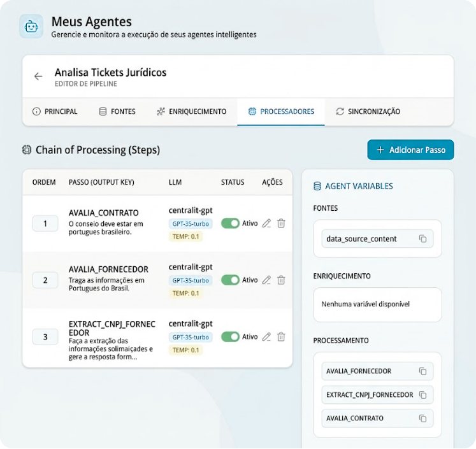This screenshot has width=476, height=449.
Task: Copy the data_source_content variable
Action: pos(422,239)
